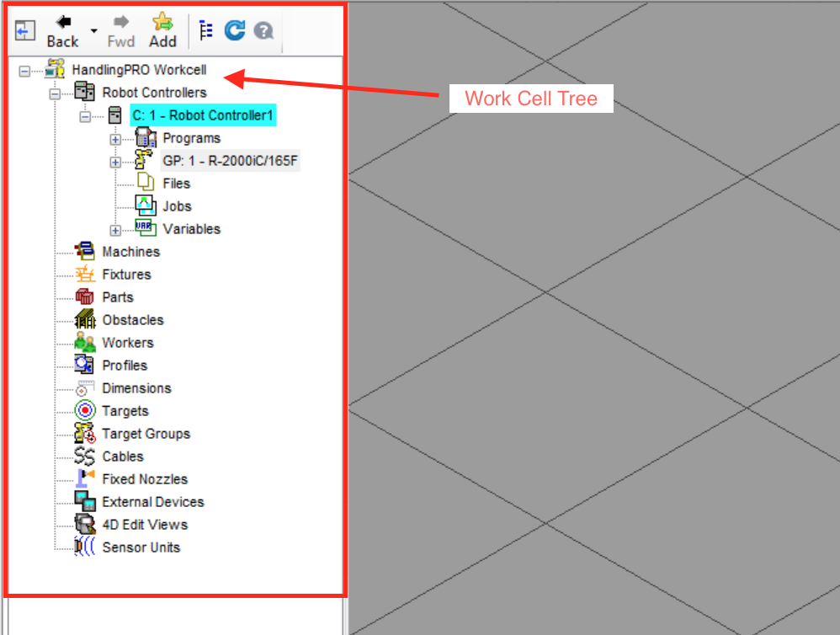This screenshot has height=635, width=840.
Task: Expand the Programs node
Action: (115, 139)
